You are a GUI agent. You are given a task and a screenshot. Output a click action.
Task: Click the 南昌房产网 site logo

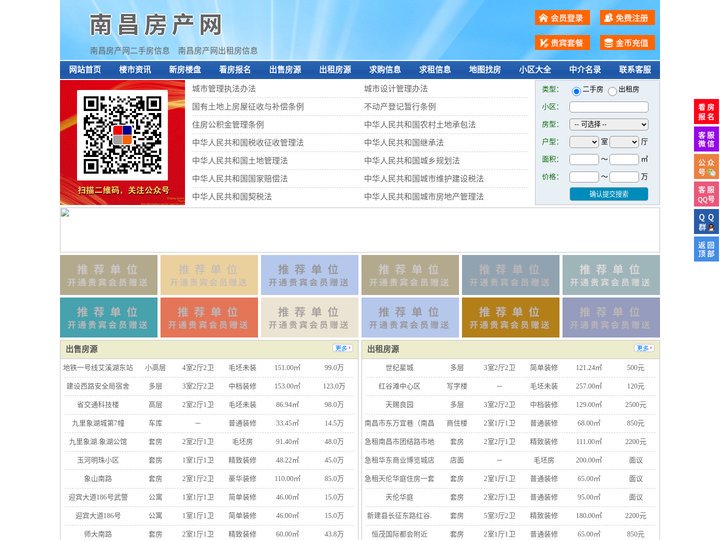pos(156,25)
